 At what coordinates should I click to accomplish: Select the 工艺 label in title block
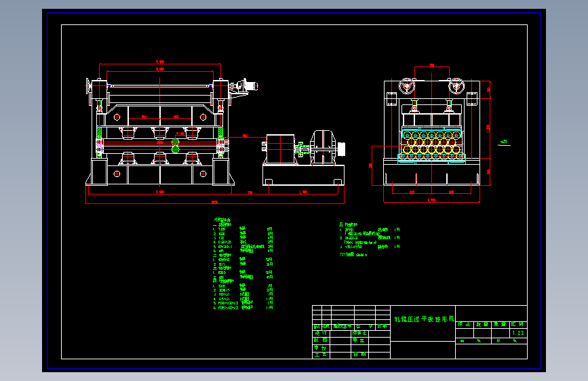tap(321, 355)
